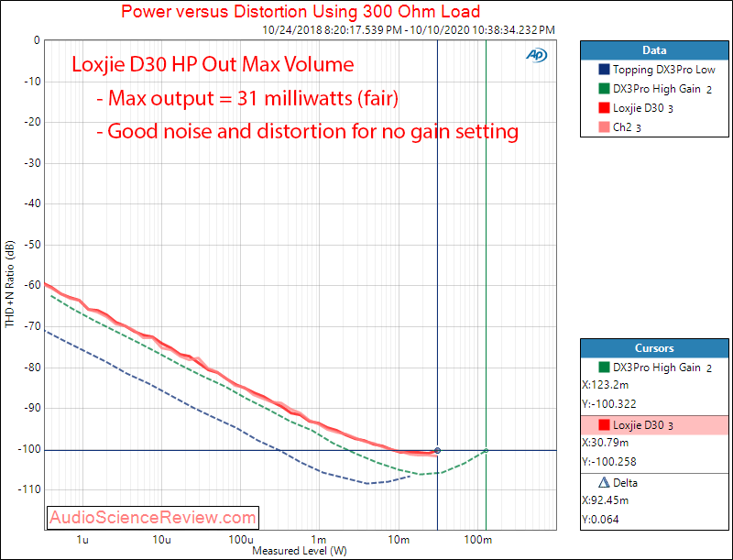Click the navy Topping DX3Pro Low legend swatch
This screenshot has height=560, width=733.
(604, 70)
